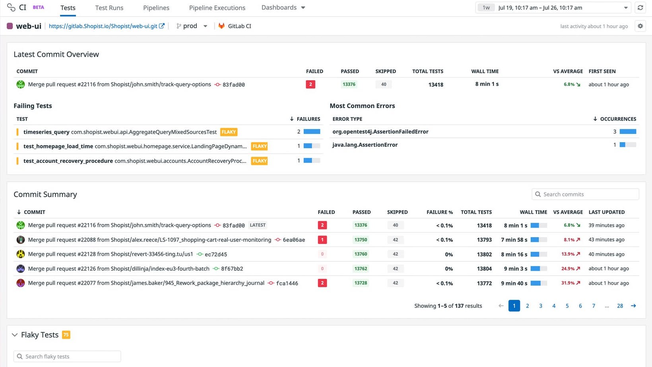Click commit hash 83fad00 in Latest Commit Overview

(234, 84)
